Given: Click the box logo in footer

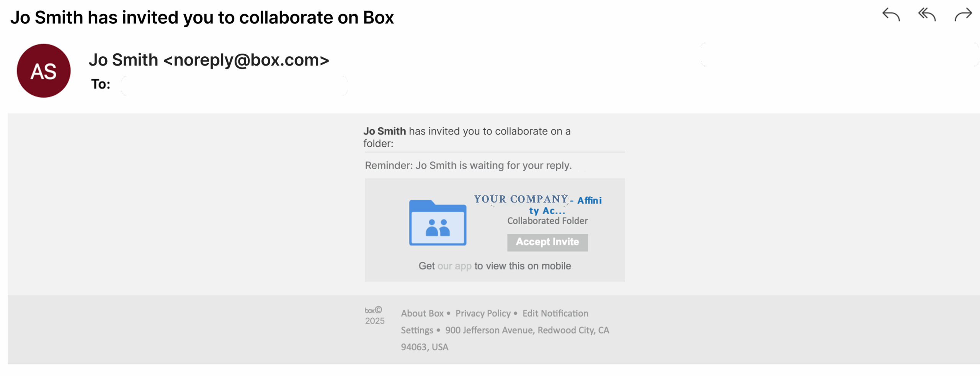Looking at the screenshot, I should pyautogui.click(x=370, y=310).
